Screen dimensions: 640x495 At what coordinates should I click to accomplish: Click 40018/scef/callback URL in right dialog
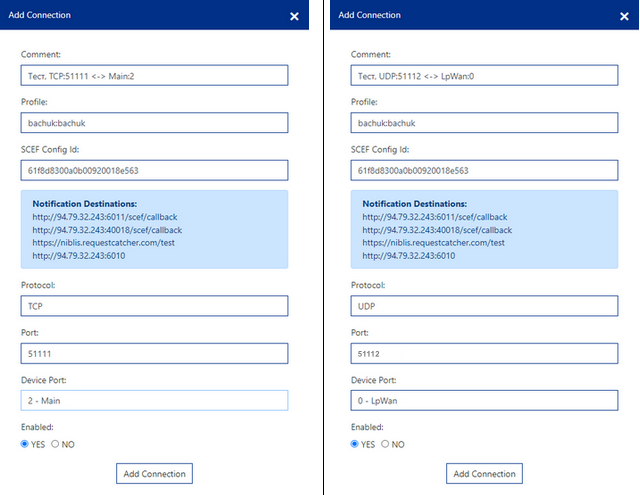[x=437, y=230]
